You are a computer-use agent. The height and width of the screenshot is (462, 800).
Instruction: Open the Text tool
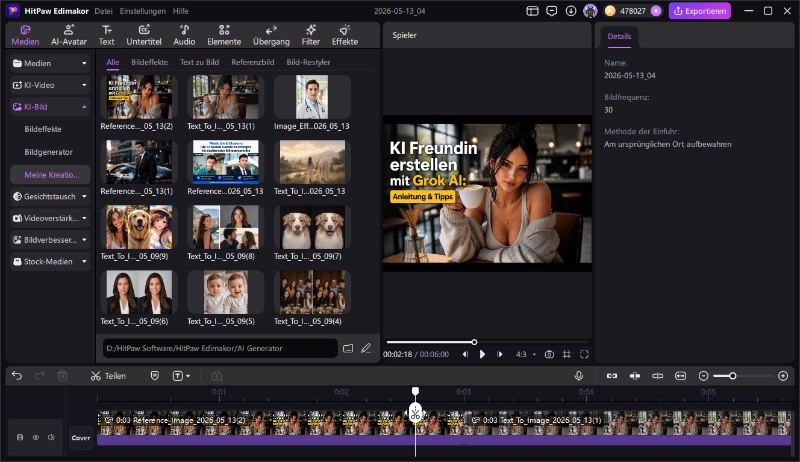[x=107, y=35]
